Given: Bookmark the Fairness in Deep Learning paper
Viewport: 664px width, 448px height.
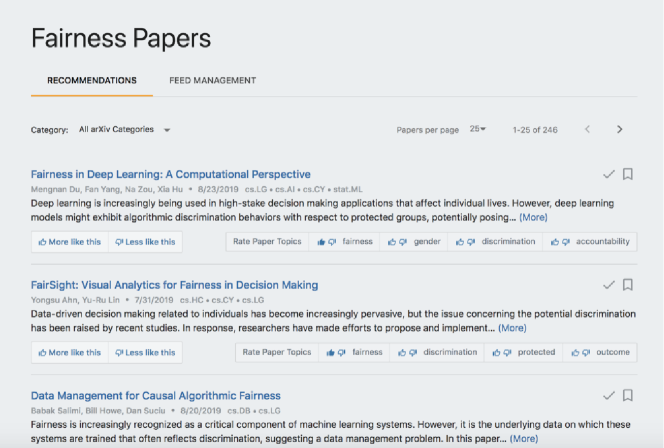Looking at the screenshot, I should click(x=628, y=174).
